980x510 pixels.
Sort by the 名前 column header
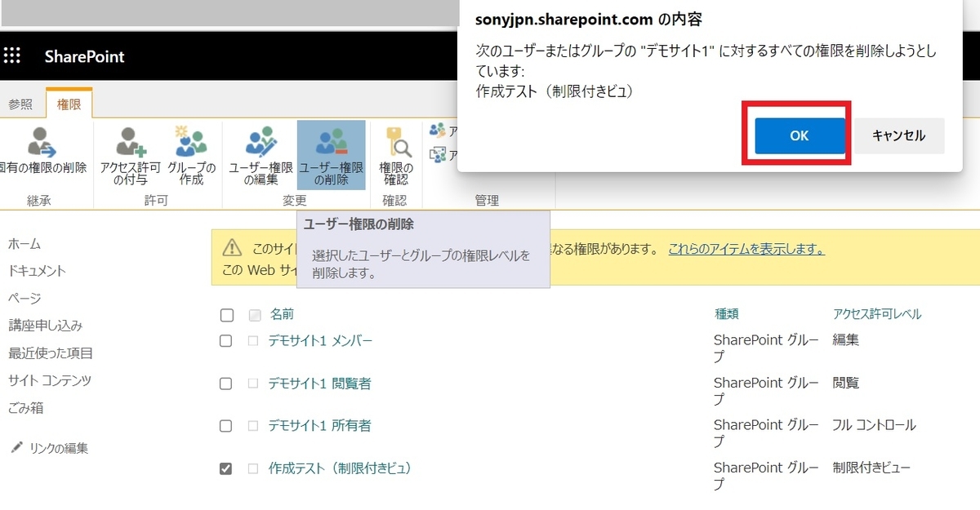[282, 314]
